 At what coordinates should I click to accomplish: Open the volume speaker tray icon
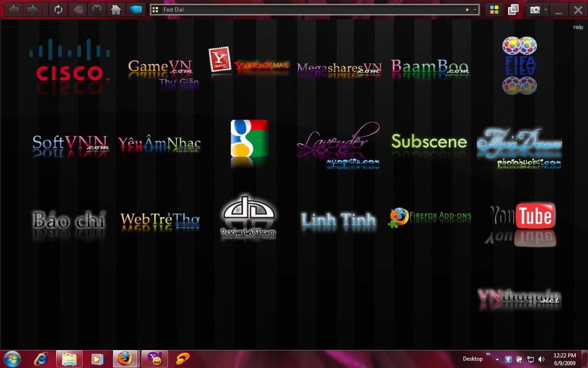pyautogui.click(x=542, y=359)
